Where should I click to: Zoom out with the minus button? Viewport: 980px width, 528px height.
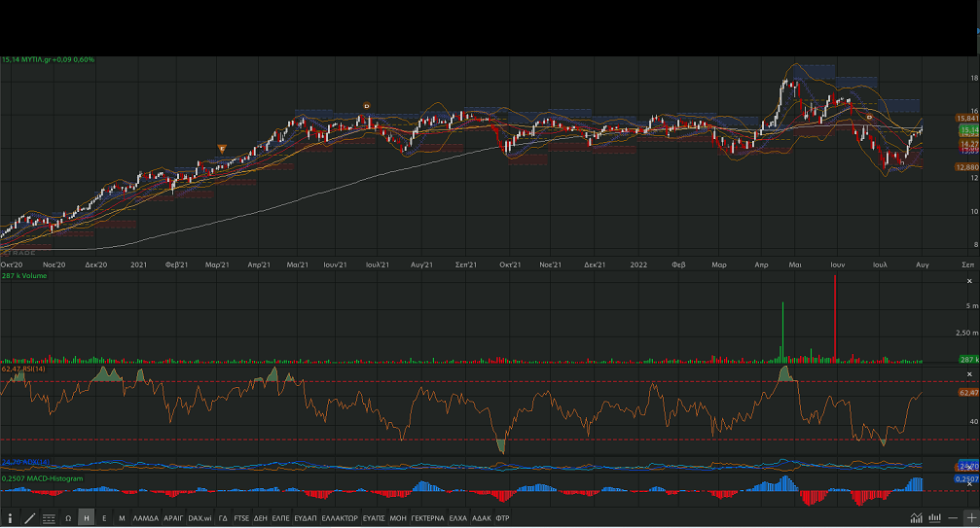pos(954,517)
